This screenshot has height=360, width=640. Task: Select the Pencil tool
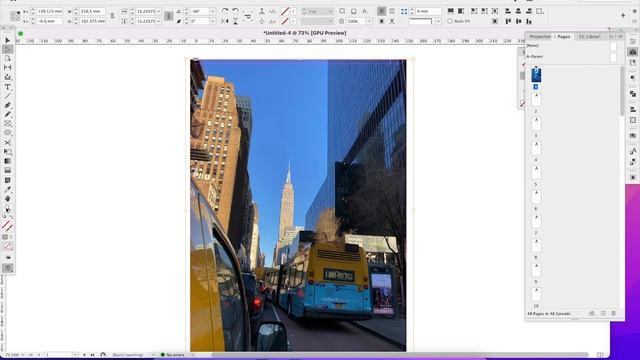[x=7, y=114]
